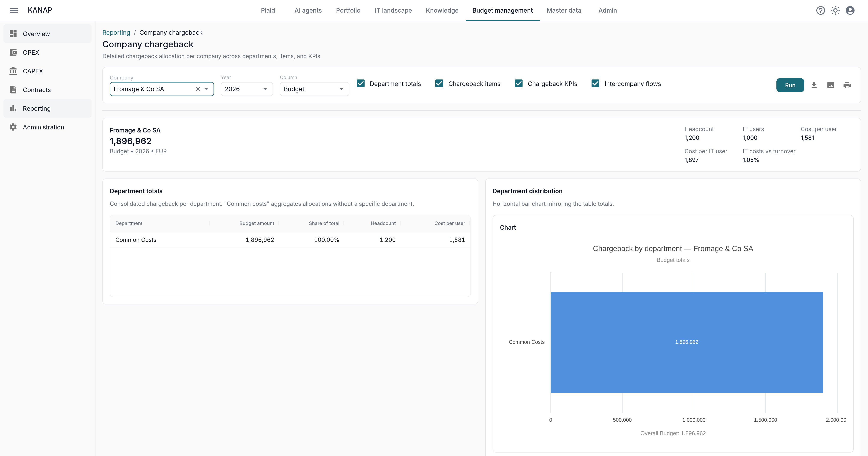The height and width of the screenshot is (456, 868).
Task: Click the Cost per IT user 1,897 value
Action: tap(691, 160)
